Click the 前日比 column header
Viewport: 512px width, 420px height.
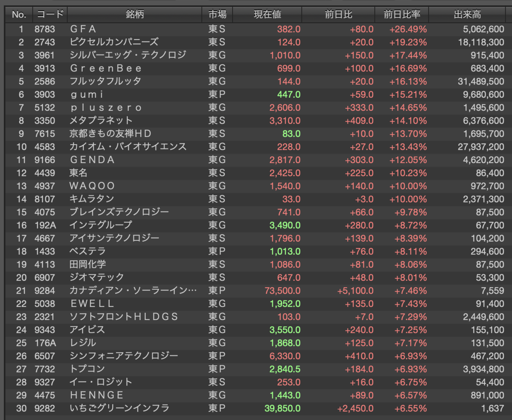[338, 15]
